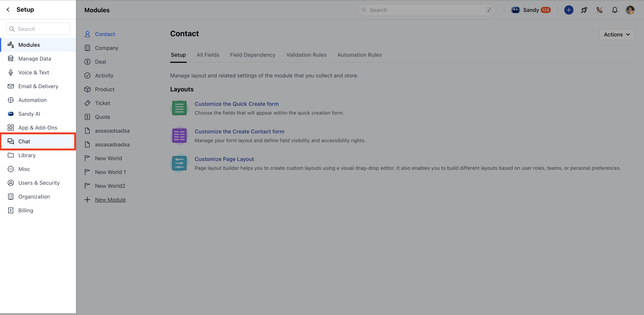Expand the Actions dropdown
Image resolution: width=644 pixels, height=315 pixels.
pos(617,34)
